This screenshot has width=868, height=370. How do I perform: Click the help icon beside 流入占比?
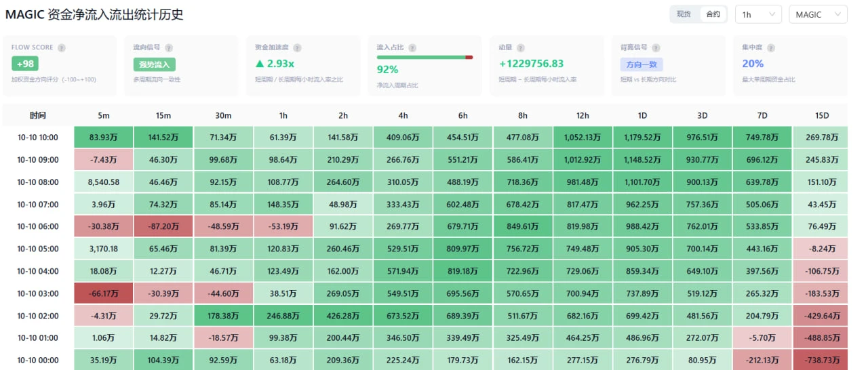pos(412,48)
